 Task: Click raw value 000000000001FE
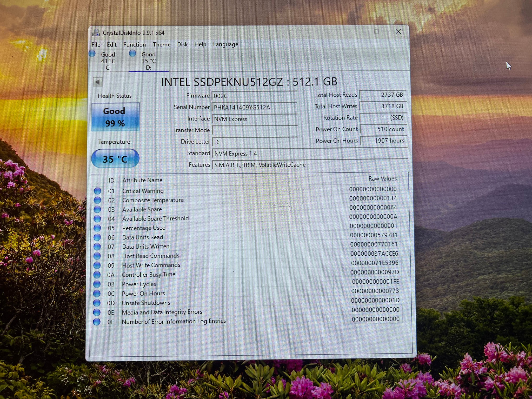(375, 282)
